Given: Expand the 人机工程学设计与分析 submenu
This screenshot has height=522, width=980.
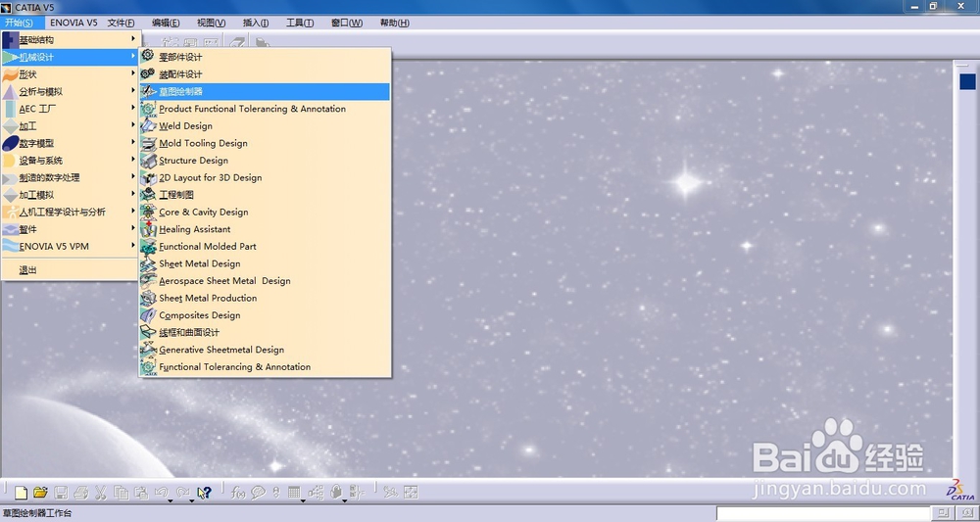Looking at the screenshot, I should coord(69,212).
